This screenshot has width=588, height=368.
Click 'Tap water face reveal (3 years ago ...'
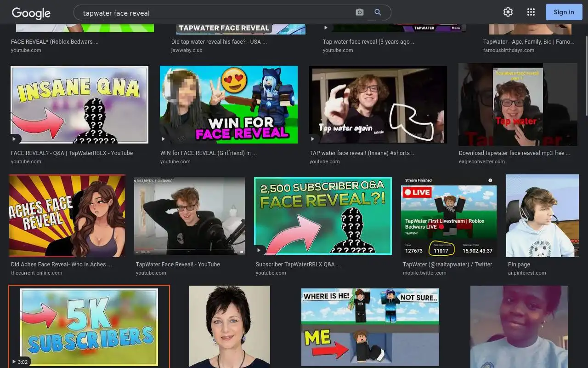tap(369, 42)
